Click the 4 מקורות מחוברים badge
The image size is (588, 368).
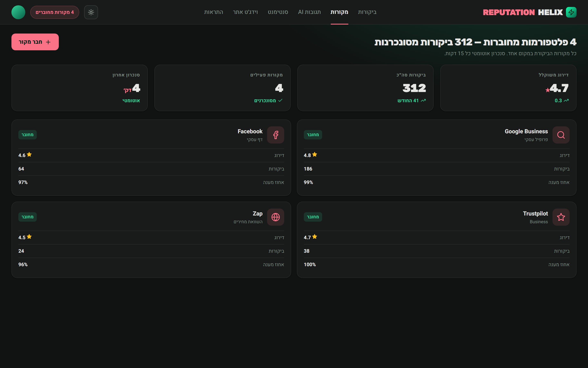coord(55,12)
